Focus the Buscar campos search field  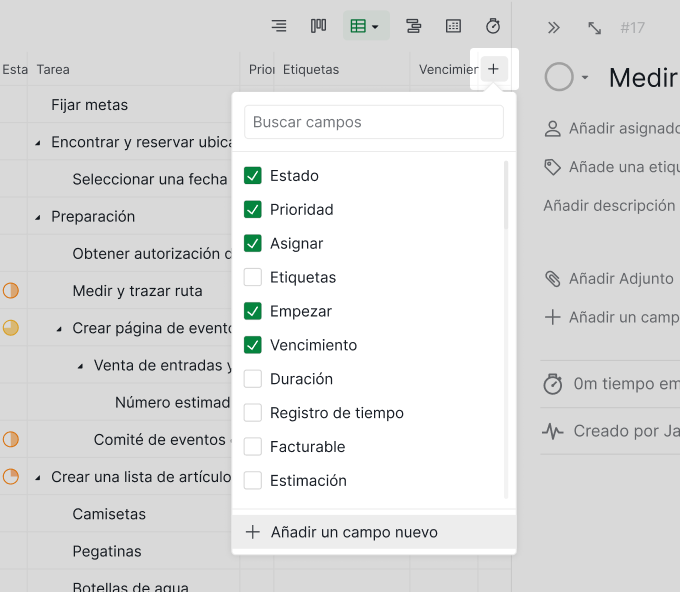point(374,122)
